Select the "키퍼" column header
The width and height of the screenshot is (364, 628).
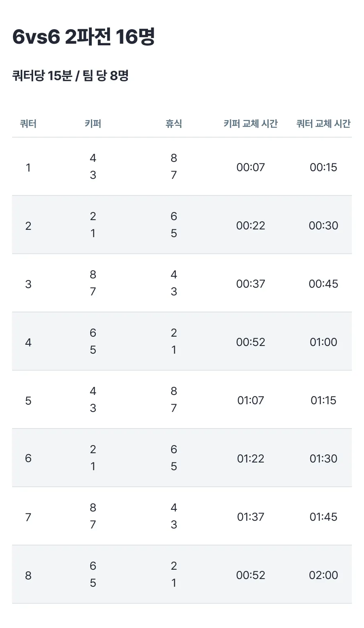pyautogui.click(x=93, y=123)
